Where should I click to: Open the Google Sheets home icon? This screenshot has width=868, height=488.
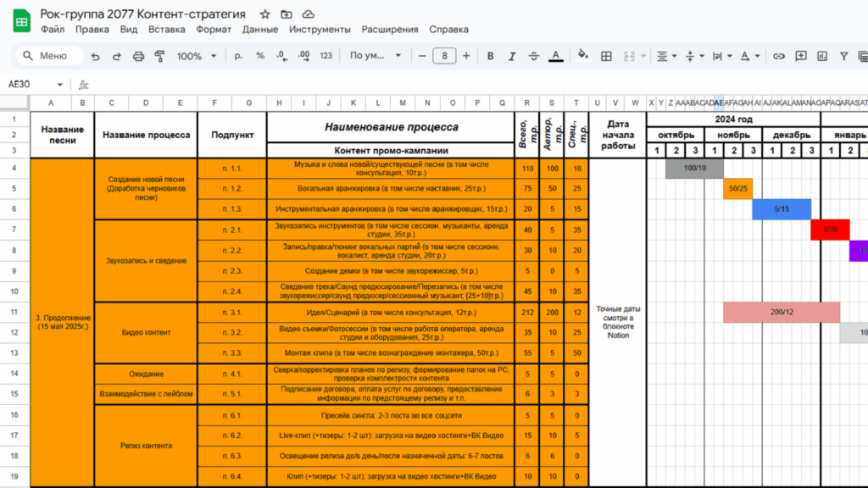pos(21,21)
